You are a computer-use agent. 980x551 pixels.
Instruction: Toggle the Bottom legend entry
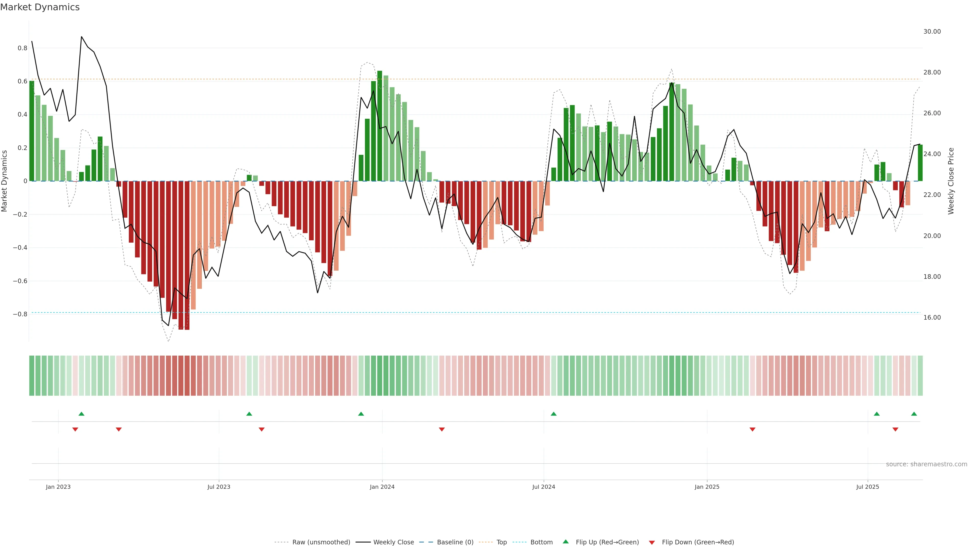(x=541, y=542)
